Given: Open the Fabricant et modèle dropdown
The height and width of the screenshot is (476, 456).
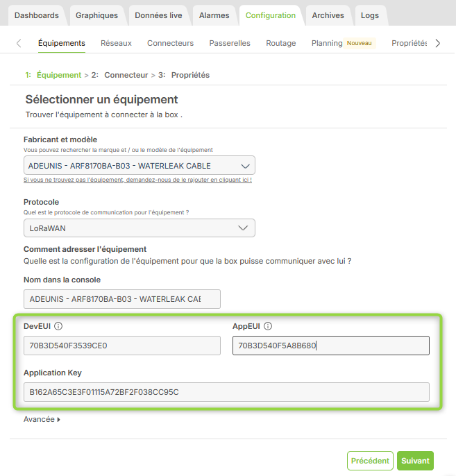Looking at the screenshot, I should coord(139,166).
